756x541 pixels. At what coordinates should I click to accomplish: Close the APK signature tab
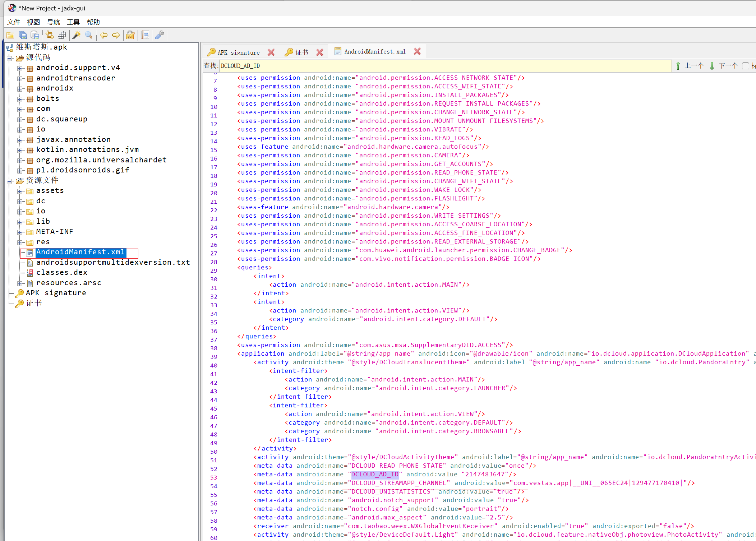point(271,52)
